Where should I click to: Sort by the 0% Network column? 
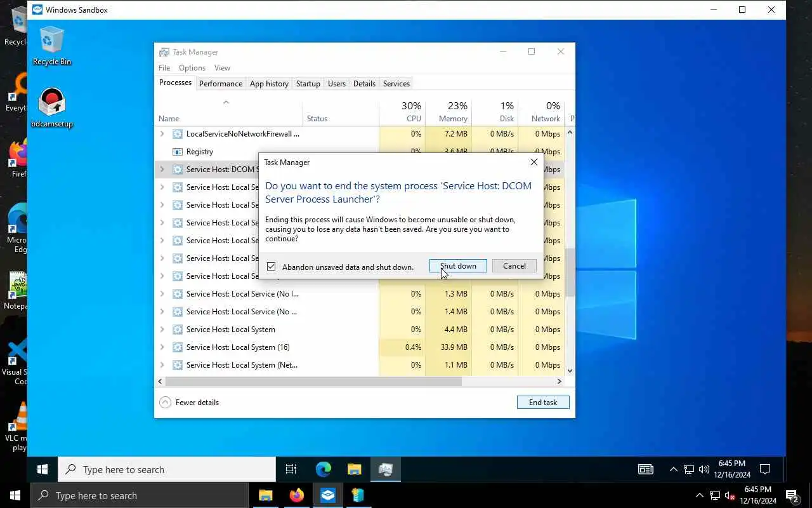[x=541, y=112]
